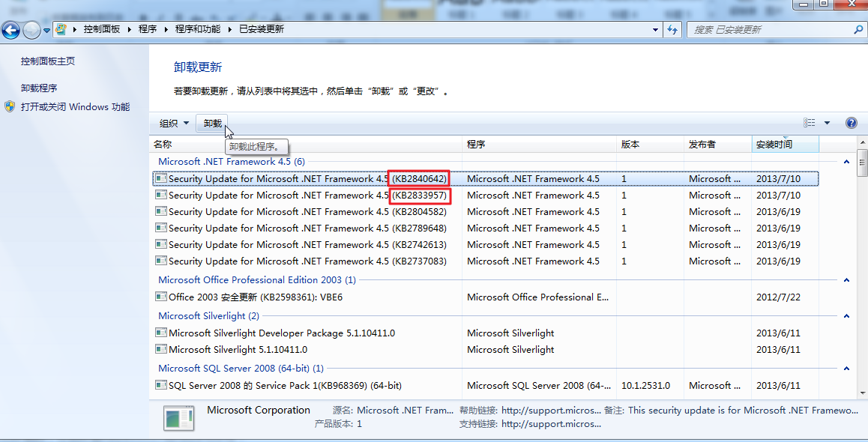Select Security Update KB2737083 name text
Image resolution: width=868 pixels, height=442 pixels.
click(x=307, y=261)
